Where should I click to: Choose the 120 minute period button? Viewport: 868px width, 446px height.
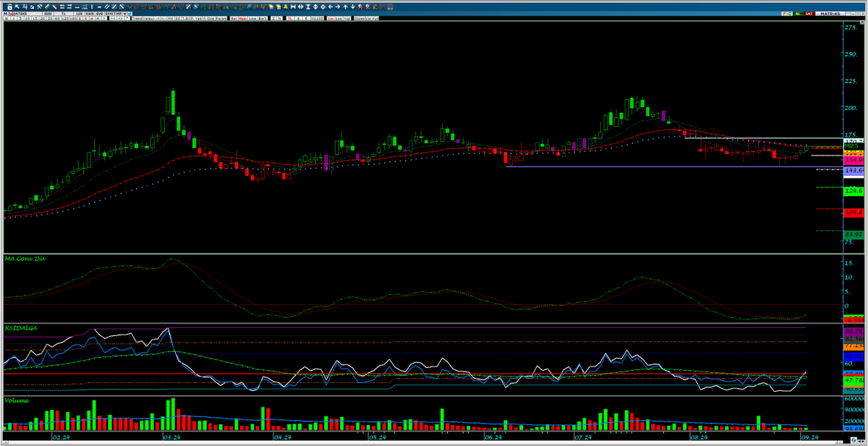(x=64, y=18)
